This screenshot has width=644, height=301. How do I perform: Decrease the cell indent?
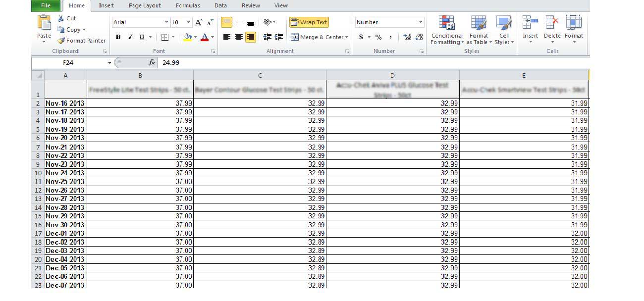pos(268,37)
